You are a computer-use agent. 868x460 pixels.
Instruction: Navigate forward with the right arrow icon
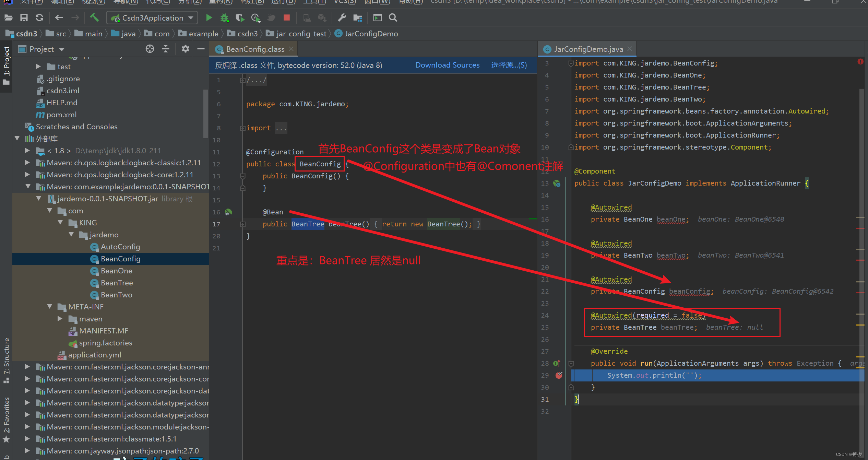pyautogui.click(x=75, y=18)
